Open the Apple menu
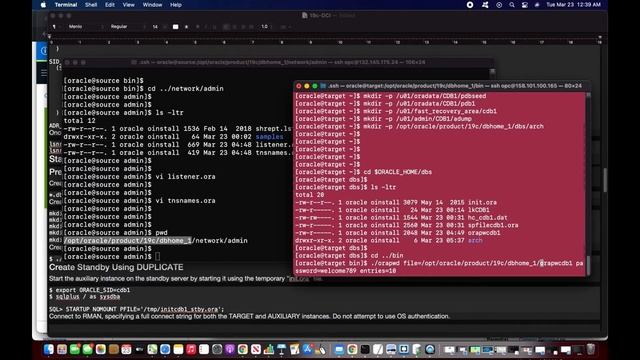This screenshot has width=640, height=360. (43, 5)
